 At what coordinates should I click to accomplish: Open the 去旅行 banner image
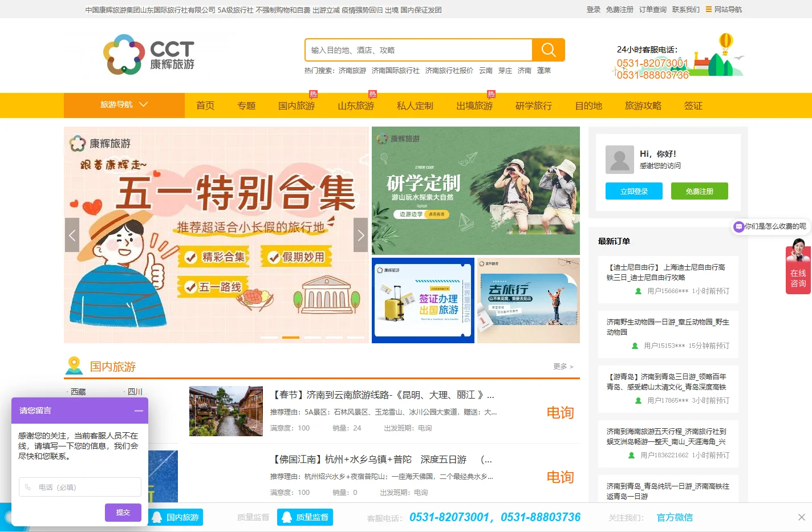coord(529,300)
